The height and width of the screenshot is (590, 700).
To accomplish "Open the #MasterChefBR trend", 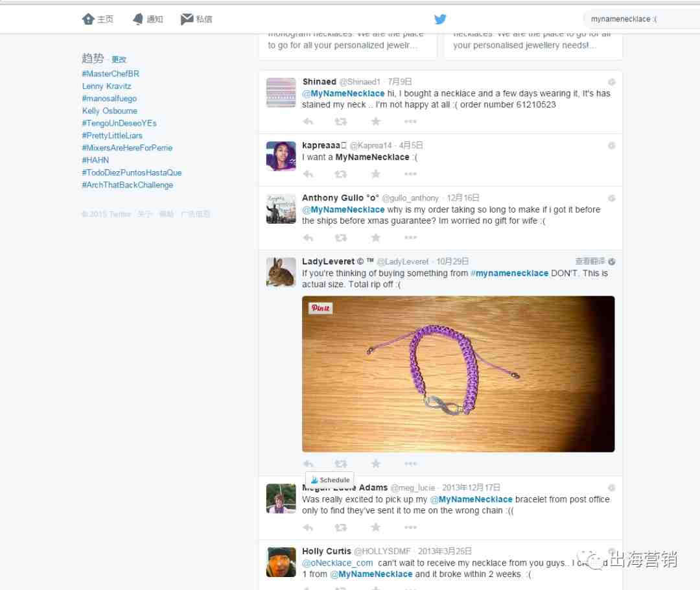I will pos(110,74).
